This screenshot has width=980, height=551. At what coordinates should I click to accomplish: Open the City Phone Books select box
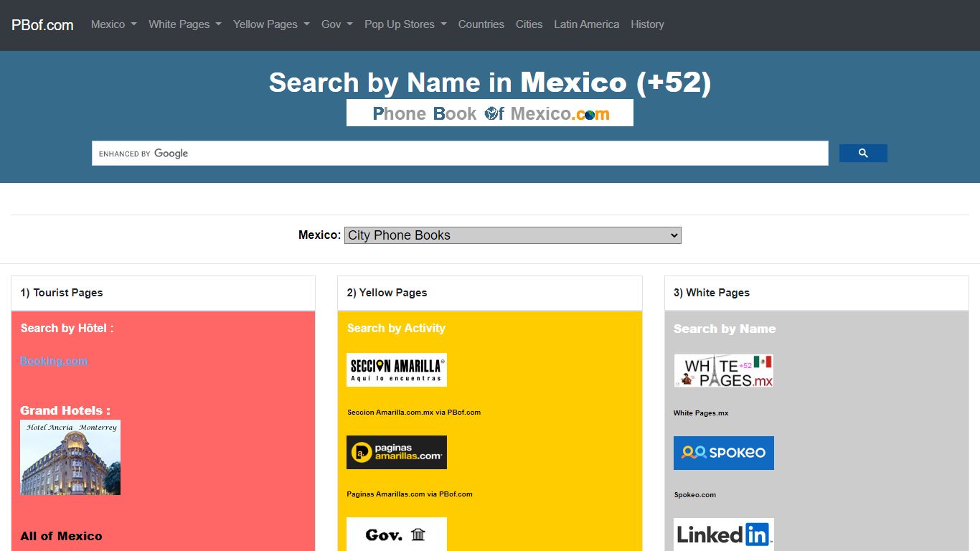pos(513,235)
